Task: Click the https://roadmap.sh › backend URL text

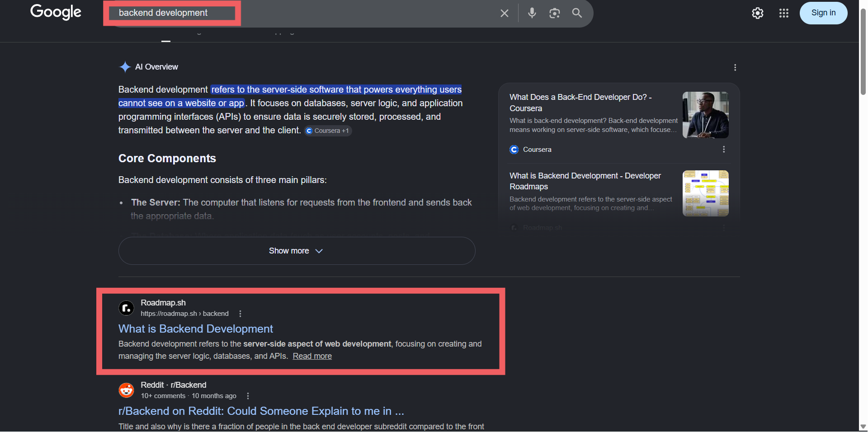Action: pyautogui.click(x=184, y=314)
